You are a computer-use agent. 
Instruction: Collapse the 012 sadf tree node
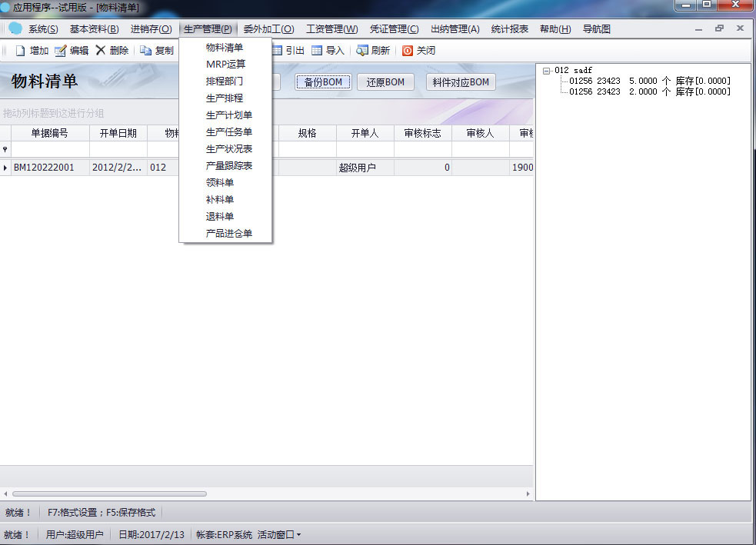click(x=546, y=71)
